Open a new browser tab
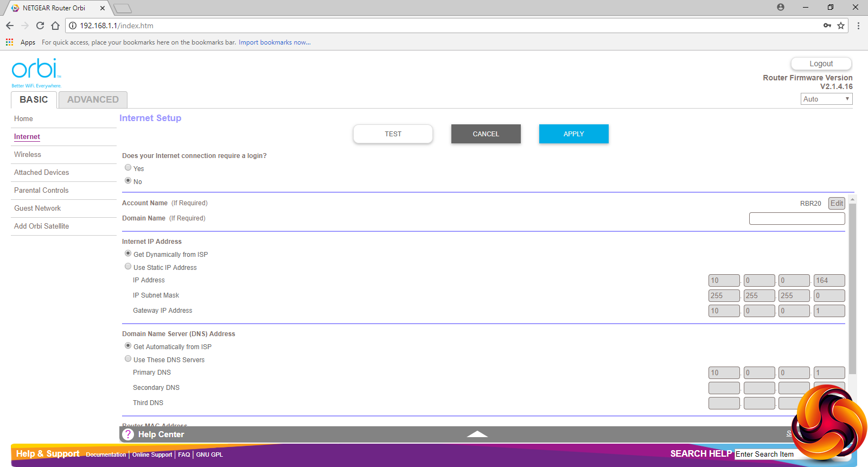This screenshot has width=868, height=467. pyautogui.click(x=123, y=8)
